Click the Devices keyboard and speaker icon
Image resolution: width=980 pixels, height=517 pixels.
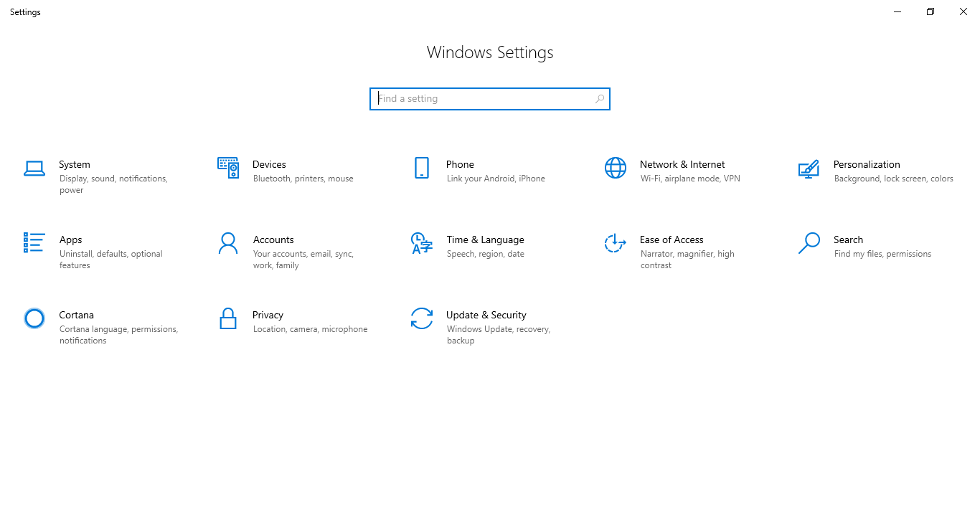tap(228, 168)
